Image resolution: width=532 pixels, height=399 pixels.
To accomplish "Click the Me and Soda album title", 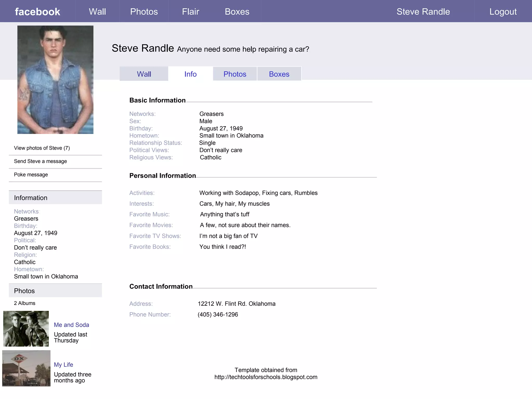I will pos(71,325).
